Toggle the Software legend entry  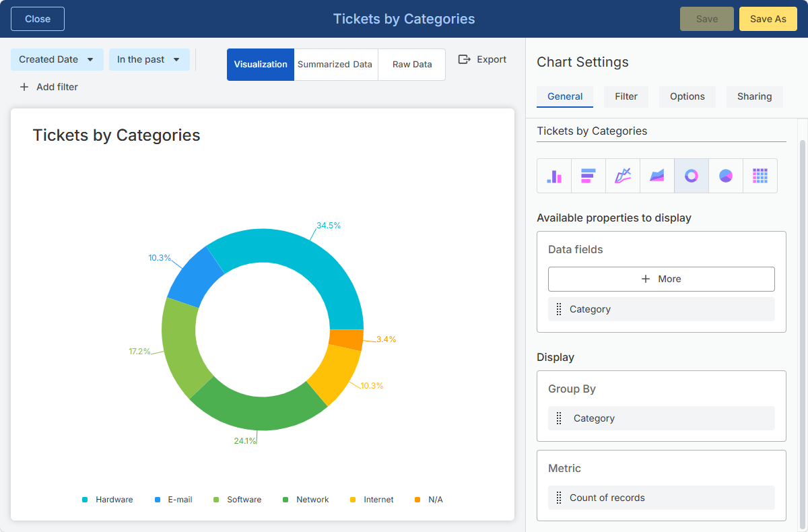coord(238,500)
